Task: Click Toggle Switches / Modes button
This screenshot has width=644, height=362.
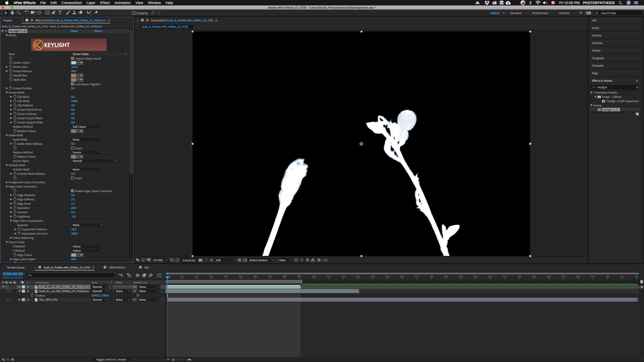Action: (x=111, y=359)
